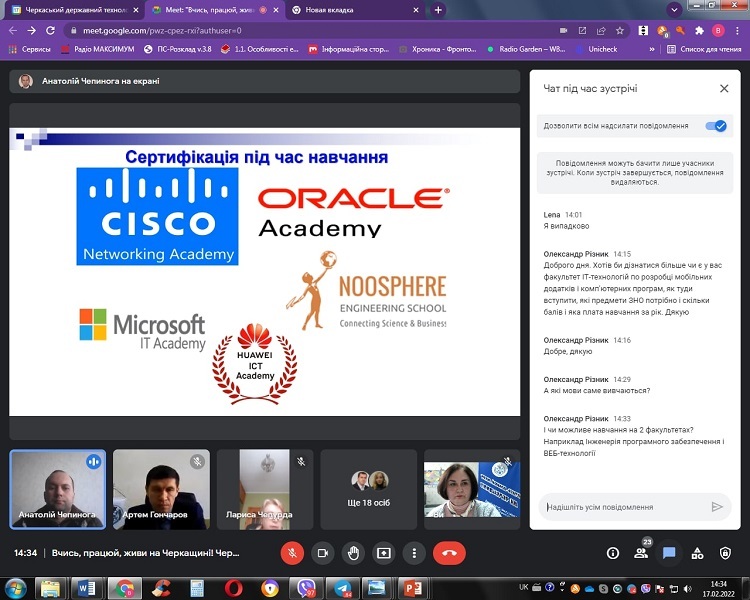
Task: Select Лариса Чепурда participant tile
Action: pyautogui.click(x=265, y=489)
